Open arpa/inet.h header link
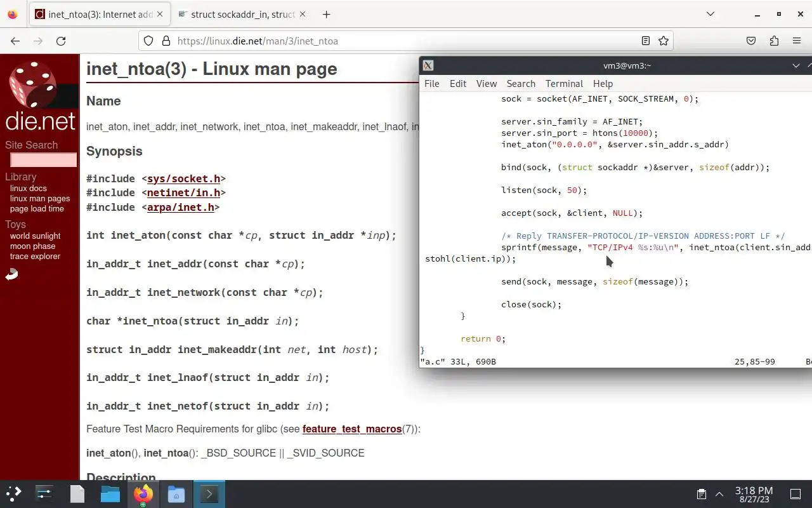This screenshot has width=812, height=508. [180, 208]
